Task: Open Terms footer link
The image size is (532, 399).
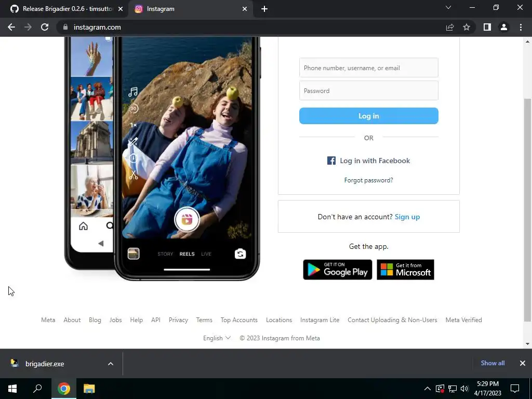Action: (204, 320)
